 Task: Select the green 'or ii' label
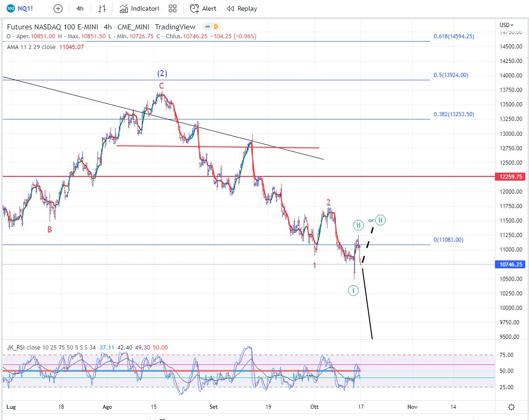click(377, 220)
